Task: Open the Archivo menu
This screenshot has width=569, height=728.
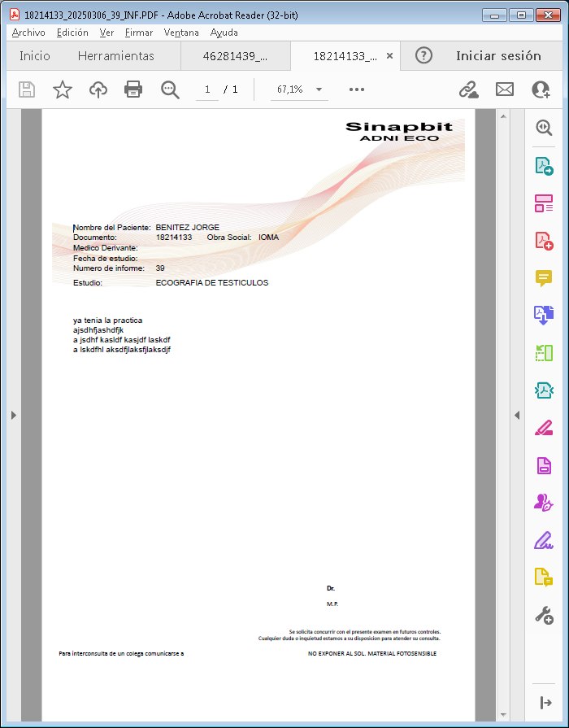Action: [x=28, y=33]
